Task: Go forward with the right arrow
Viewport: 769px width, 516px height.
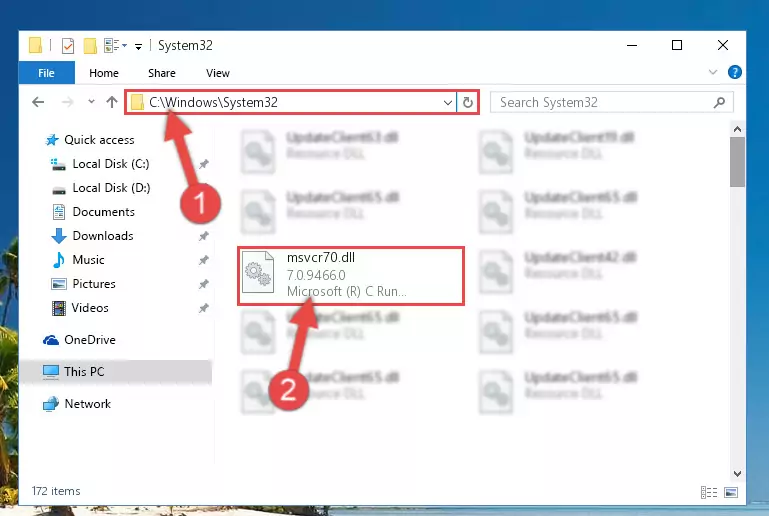Action: coord(67,102)
